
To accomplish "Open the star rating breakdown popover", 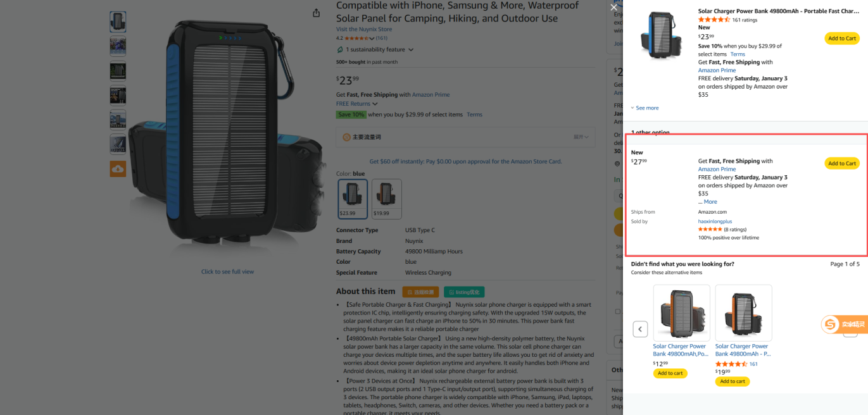I will click(371, 39).
